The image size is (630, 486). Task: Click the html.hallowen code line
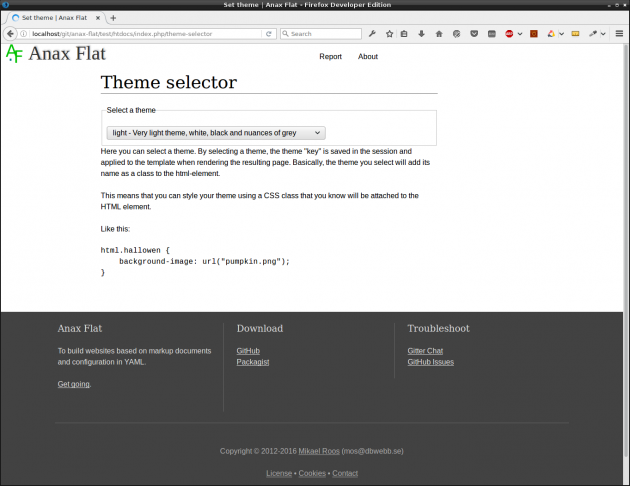[135, 250]
